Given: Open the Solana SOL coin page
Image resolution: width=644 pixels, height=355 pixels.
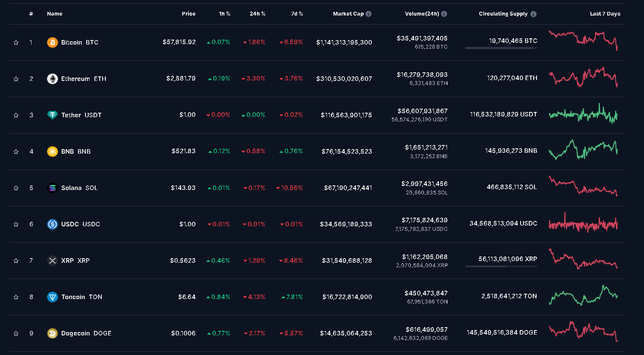Looking at the screenshot, I should (x=80, y=188).
